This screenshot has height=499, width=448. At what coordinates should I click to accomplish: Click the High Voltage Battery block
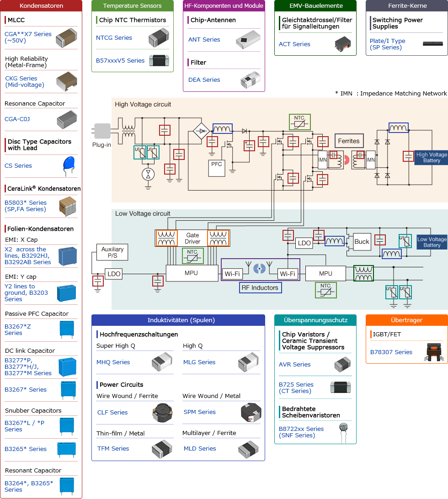[431, 158]
